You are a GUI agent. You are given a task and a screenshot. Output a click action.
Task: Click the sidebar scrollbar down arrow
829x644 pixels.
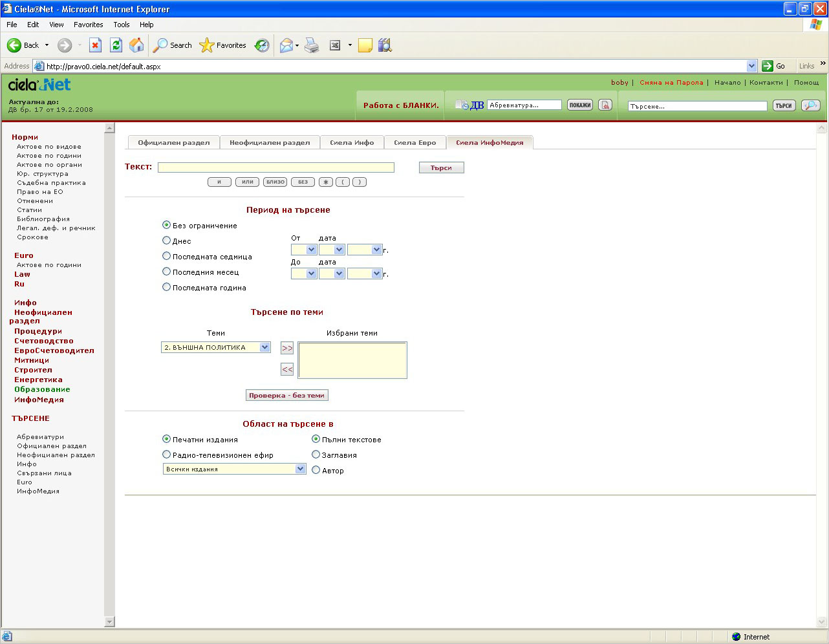coord(109,622)
